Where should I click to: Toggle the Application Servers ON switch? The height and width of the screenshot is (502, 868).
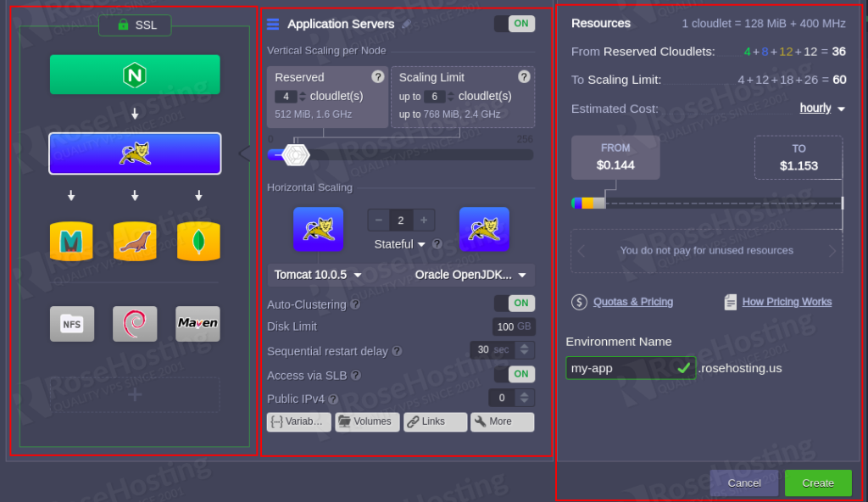point(515,23)
